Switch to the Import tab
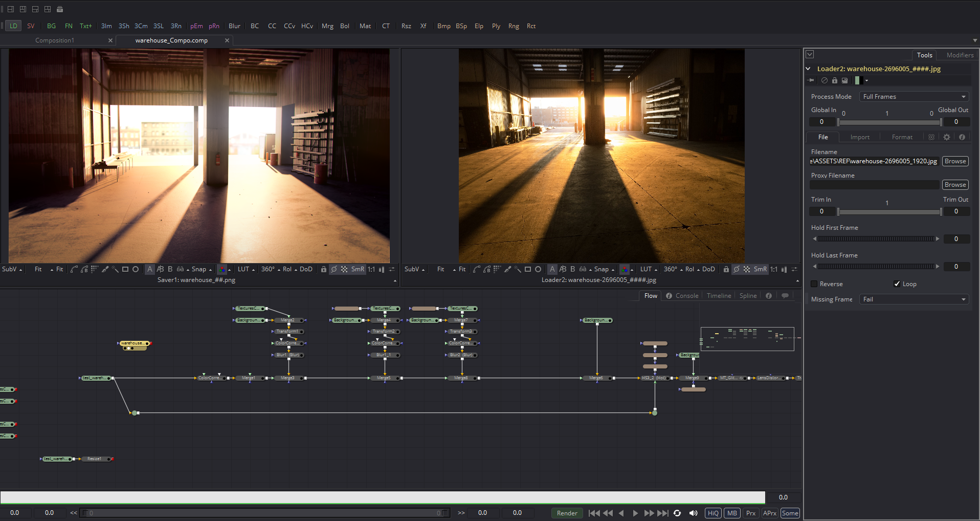The width and height of the screenshot is (980, 521). point(860,137)
